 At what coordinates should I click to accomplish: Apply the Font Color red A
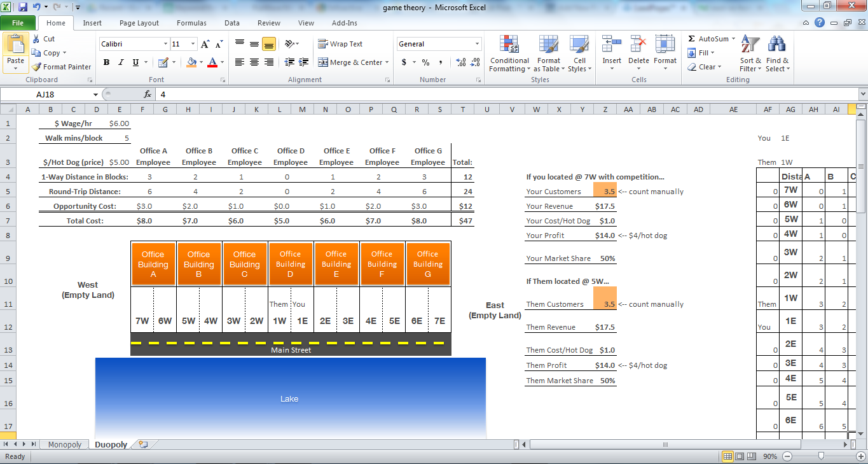click(x=212, y=62)
